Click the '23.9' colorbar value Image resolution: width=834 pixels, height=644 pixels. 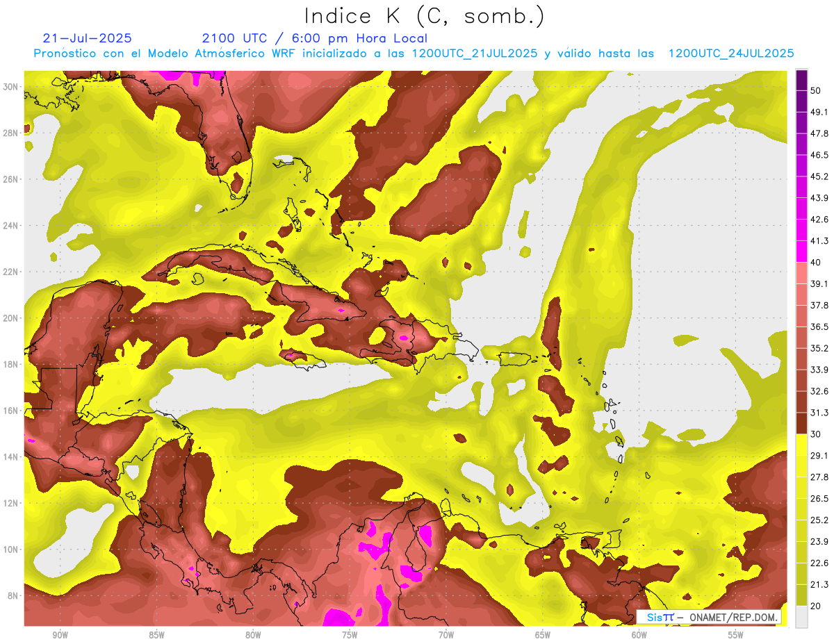[x=819, y=542]
